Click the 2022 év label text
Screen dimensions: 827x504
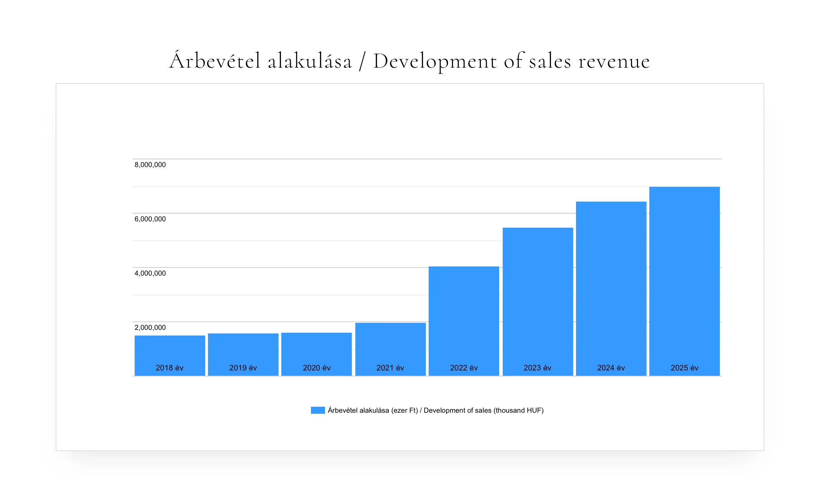point(464,368)
